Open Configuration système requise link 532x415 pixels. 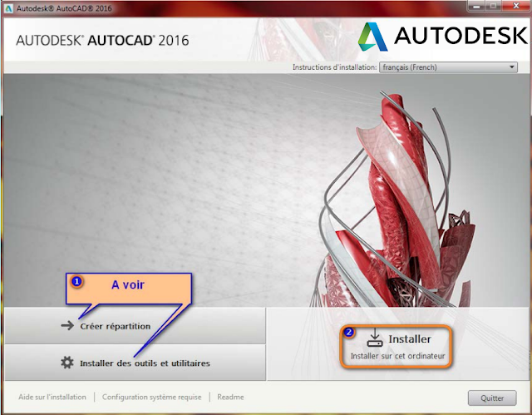point(151,397)
